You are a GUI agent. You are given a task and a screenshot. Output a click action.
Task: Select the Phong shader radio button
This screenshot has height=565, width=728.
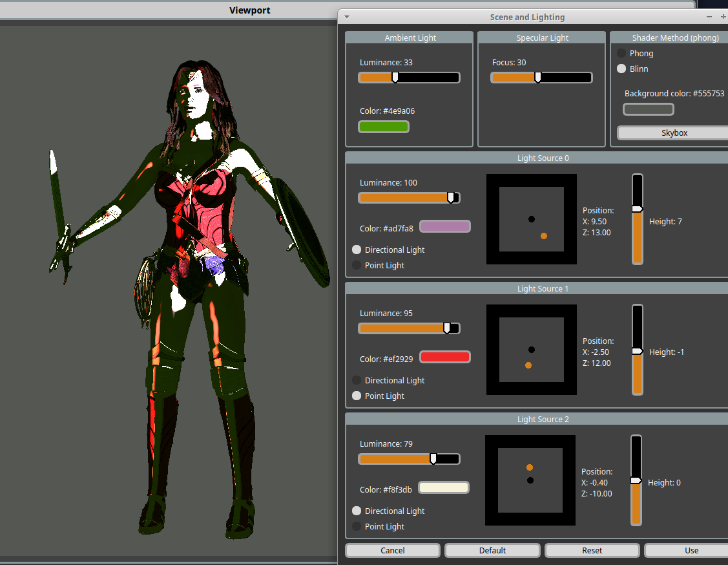621,53
